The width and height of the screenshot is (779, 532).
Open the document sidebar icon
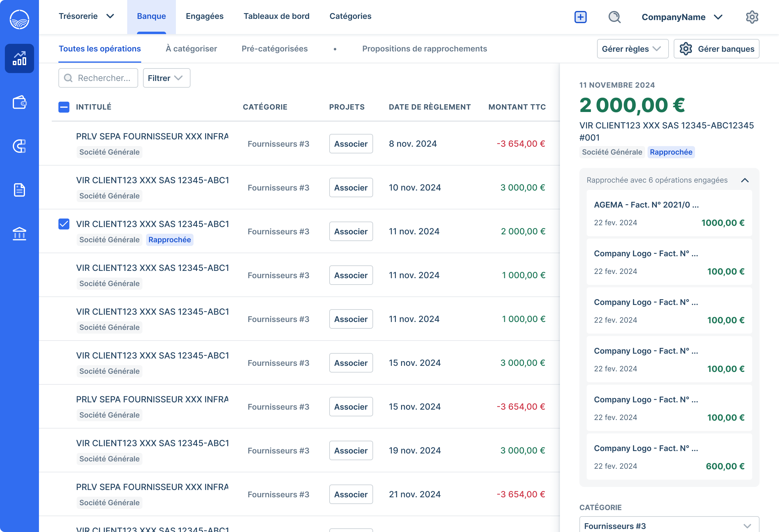pos(19,190)
